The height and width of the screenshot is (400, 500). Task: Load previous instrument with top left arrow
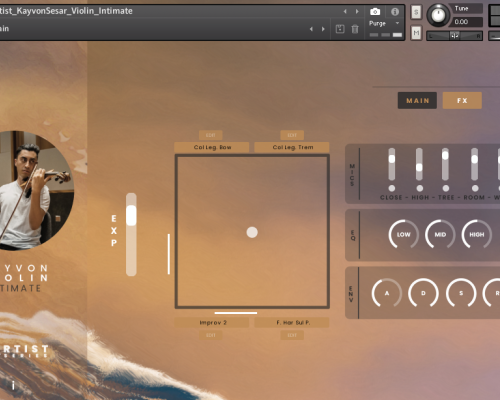click(x=345, y=11)
